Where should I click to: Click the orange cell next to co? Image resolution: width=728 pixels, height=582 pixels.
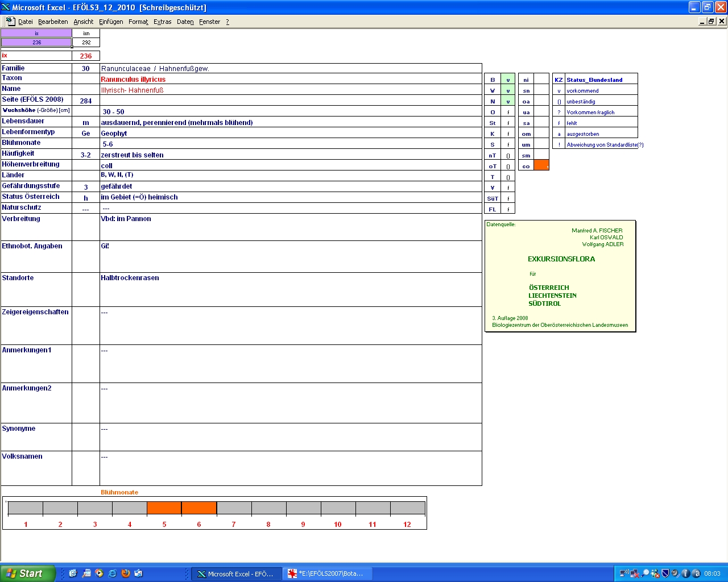click(x=541, y=165)
